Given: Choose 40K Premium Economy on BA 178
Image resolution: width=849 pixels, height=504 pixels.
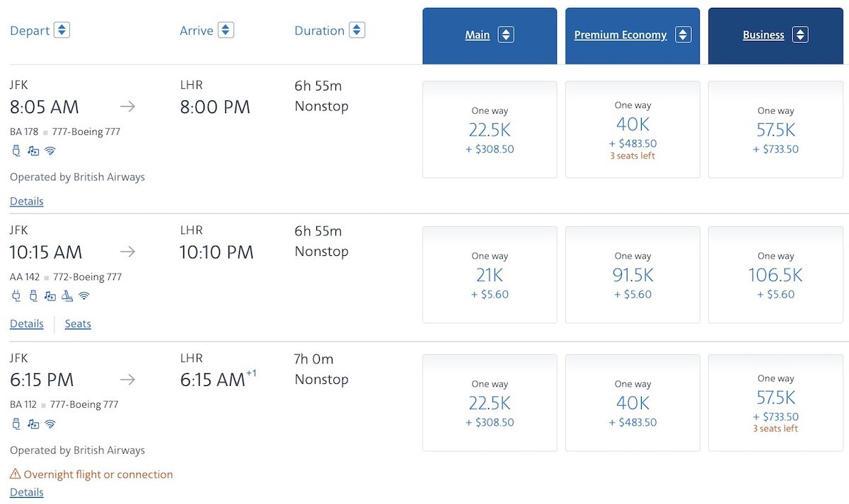Looking at the screenshot, I should pos(633,129).
